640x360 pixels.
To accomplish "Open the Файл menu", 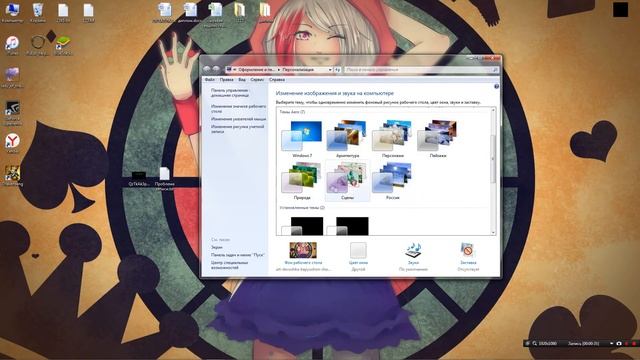I will point(209,80).
